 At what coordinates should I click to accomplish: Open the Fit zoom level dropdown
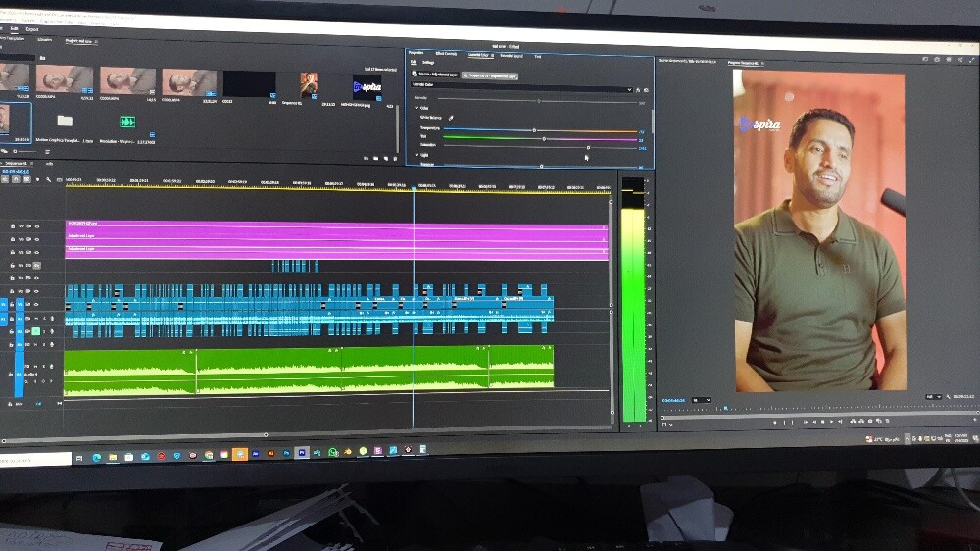tap(702, 400)
